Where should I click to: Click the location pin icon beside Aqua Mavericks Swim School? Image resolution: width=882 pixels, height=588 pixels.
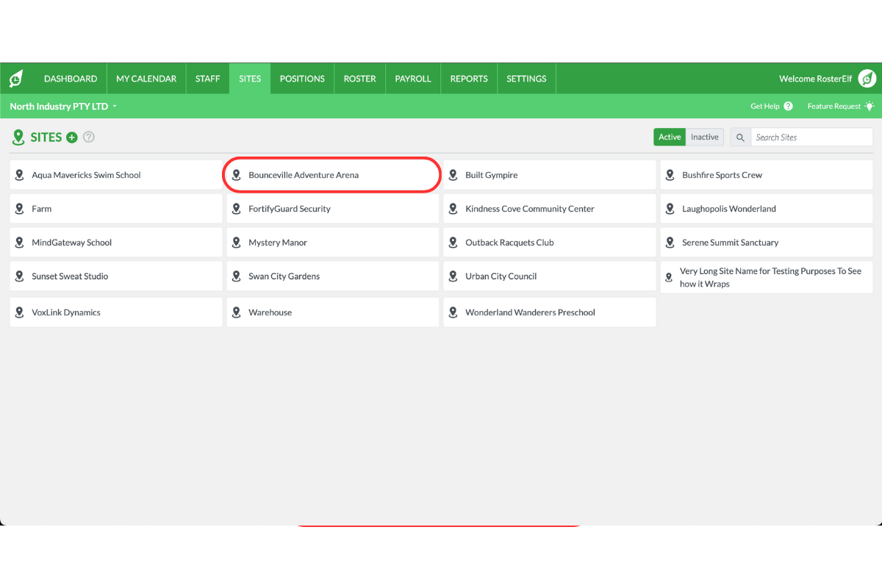pos(20,175)
